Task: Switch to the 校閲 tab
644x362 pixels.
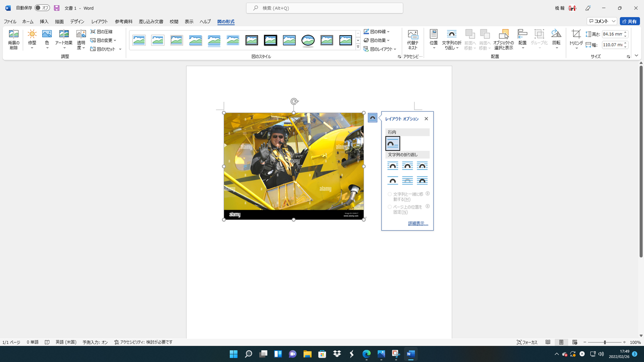Action: point(174,22)
